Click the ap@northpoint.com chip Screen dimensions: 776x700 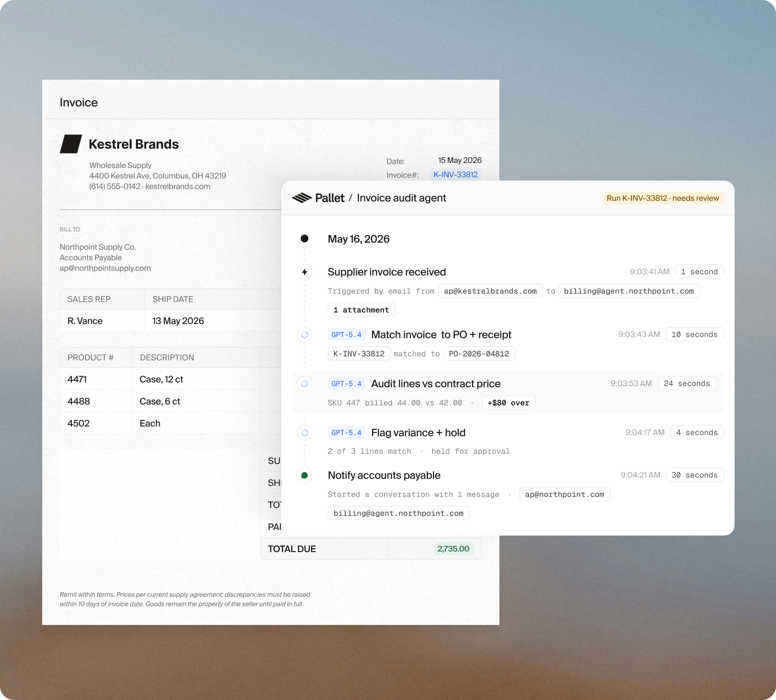tap(565, 494)
